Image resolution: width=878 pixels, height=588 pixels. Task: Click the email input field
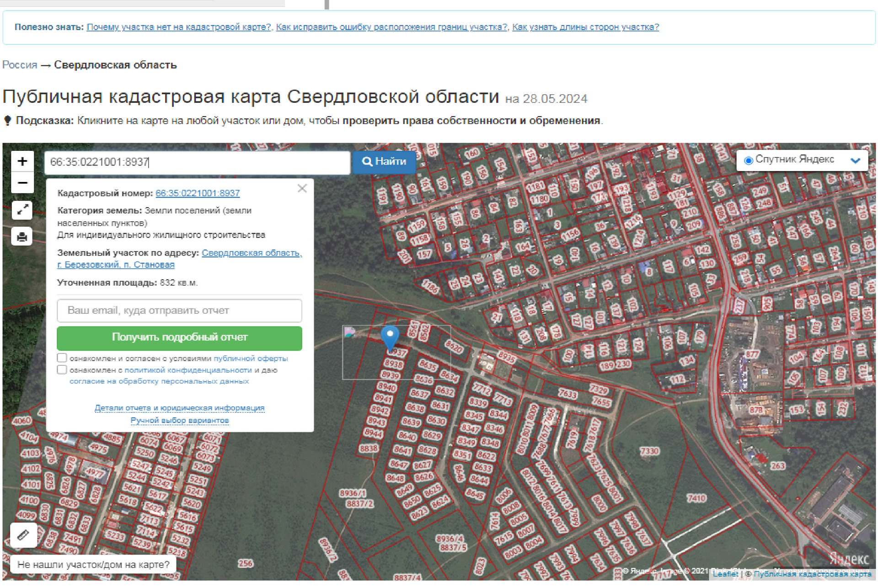[x=179, y=310]
